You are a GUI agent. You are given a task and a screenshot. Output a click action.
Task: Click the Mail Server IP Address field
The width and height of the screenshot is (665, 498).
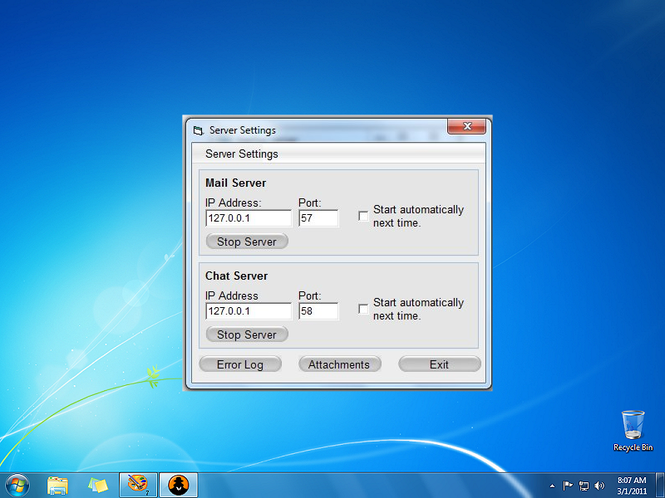tap(249, 218)
